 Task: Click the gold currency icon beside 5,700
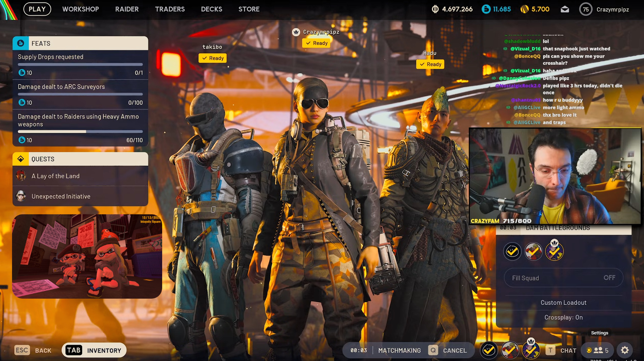click(524, 9)
